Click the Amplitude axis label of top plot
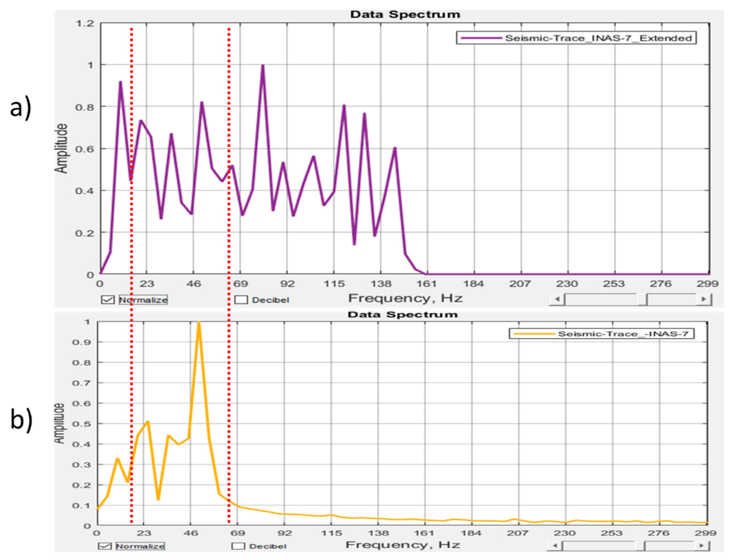Screen dimensions: 730x560 coord(61,148)
